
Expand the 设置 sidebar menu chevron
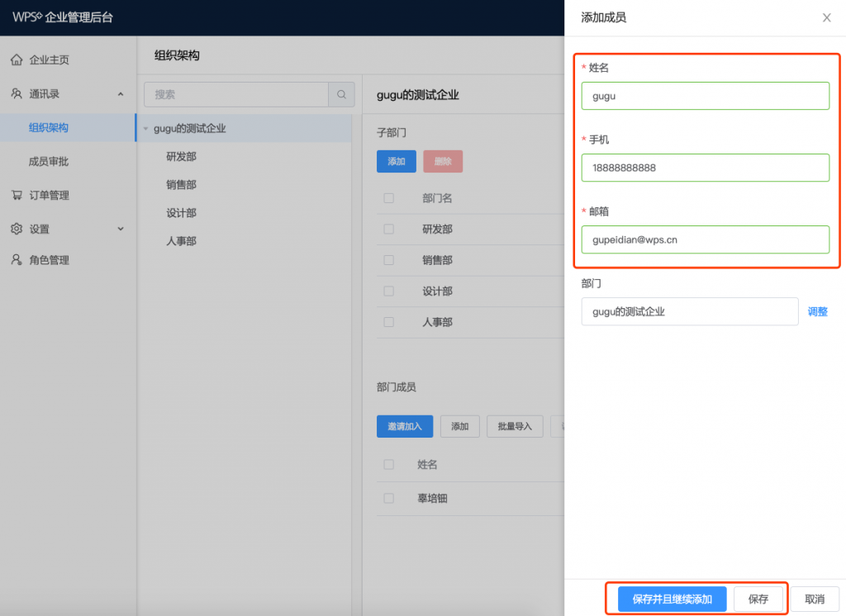(x=121, y=229)
